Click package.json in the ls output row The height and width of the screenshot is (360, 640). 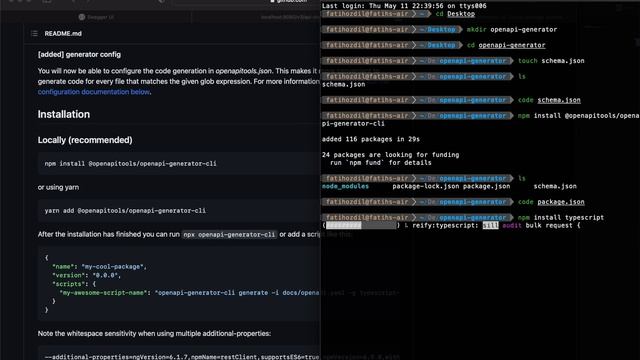click(487, 186)
